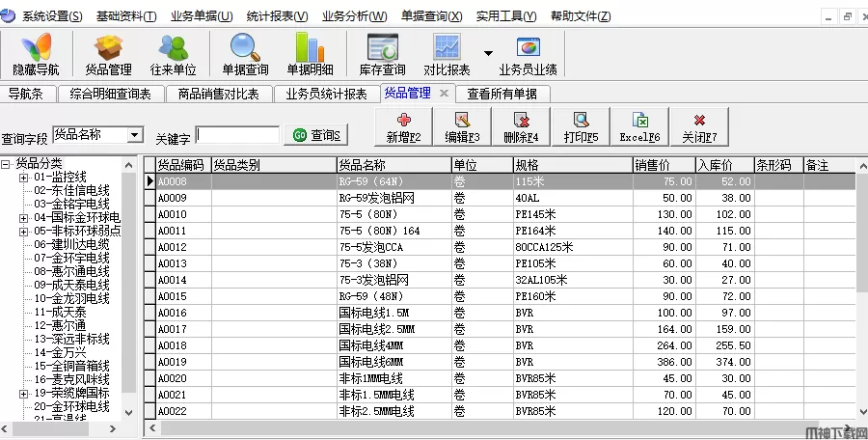Open the dropdown arrow beside 对比报表
Image resolution: width=868 pixels, height=440 pixels.
click(488, 54)
